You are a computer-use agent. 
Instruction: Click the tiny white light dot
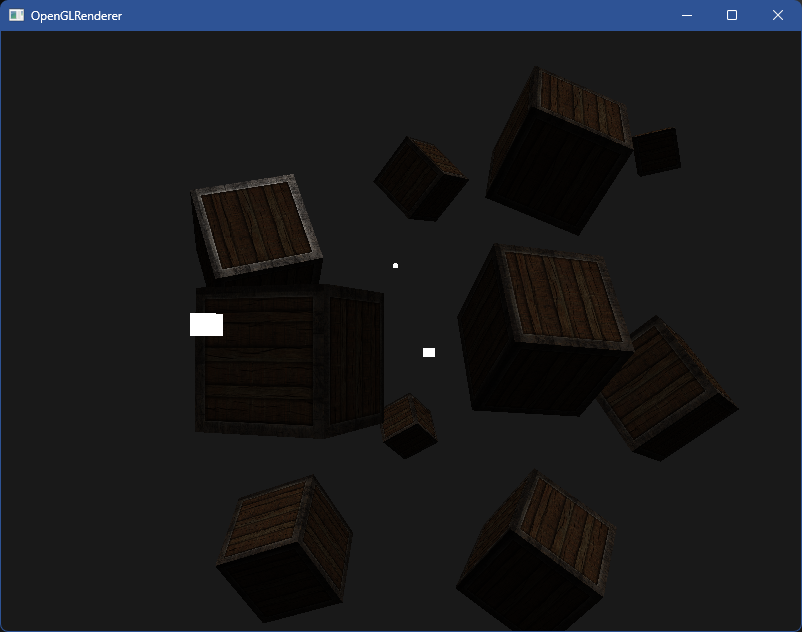pos(395,265)
